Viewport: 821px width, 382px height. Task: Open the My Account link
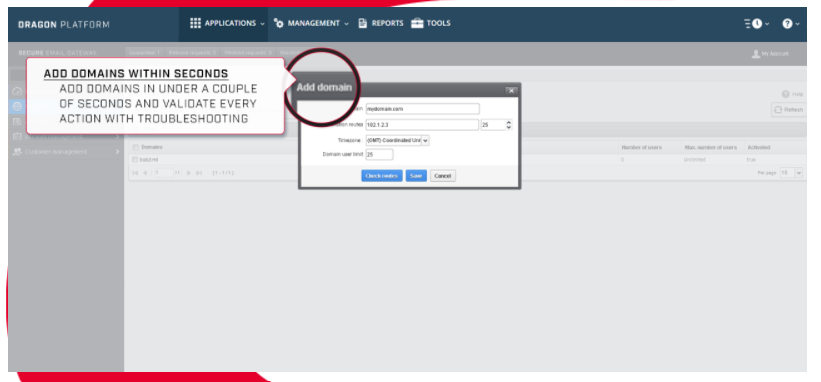click(x=770, y=54)
